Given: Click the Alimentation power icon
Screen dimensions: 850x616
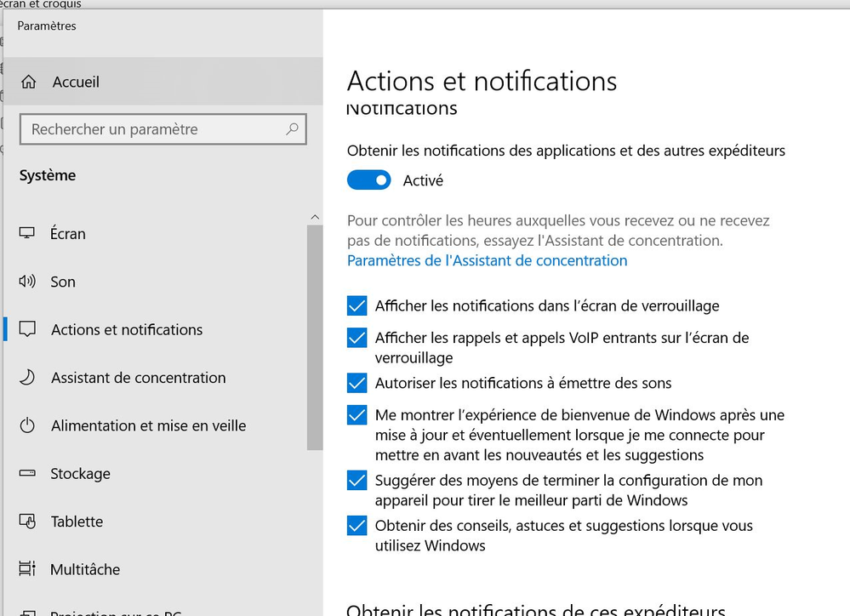Looking at the screenshot, I should [x=27, y=425].
